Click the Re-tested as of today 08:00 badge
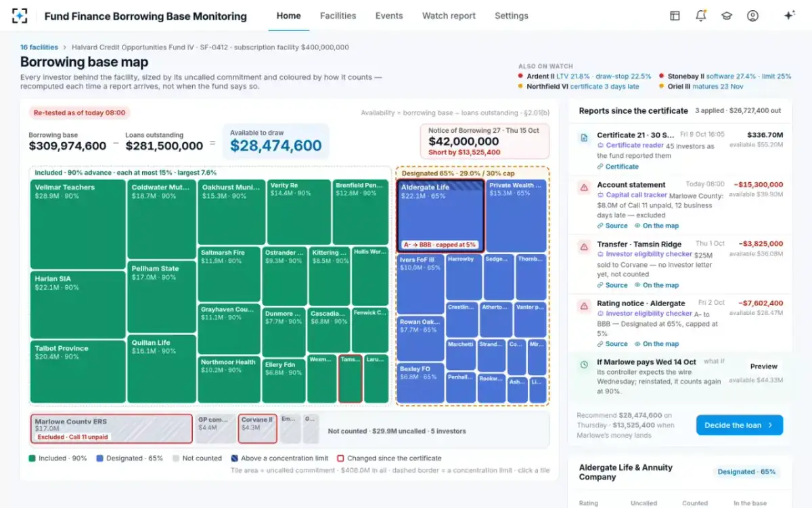The image size is (812, 508). click(x=80, y=113)
